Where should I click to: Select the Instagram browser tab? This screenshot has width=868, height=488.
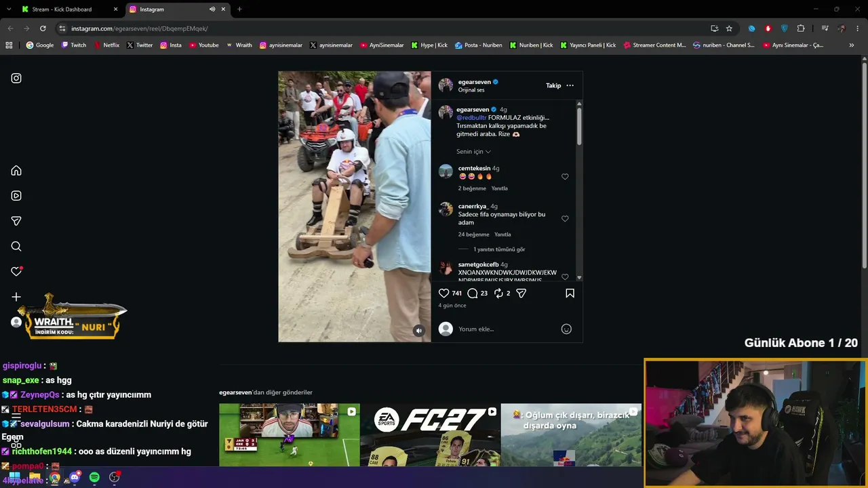(178, 9)
